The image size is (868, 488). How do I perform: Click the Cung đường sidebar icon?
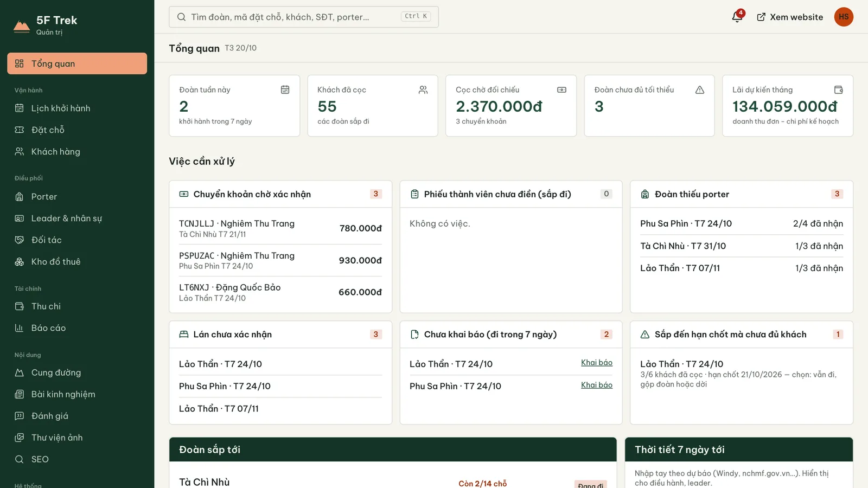tap(20, 373)
